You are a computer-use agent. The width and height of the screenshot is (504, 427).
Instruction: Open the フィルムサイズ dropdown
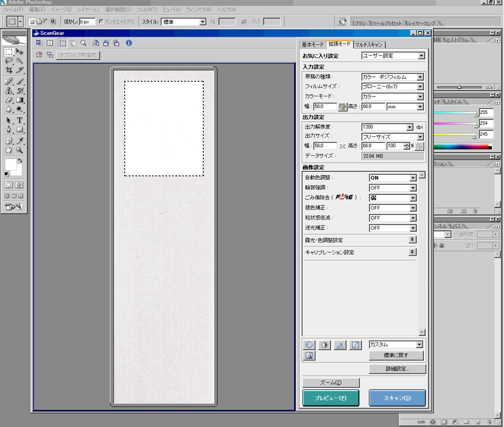[x=420, y=87]
